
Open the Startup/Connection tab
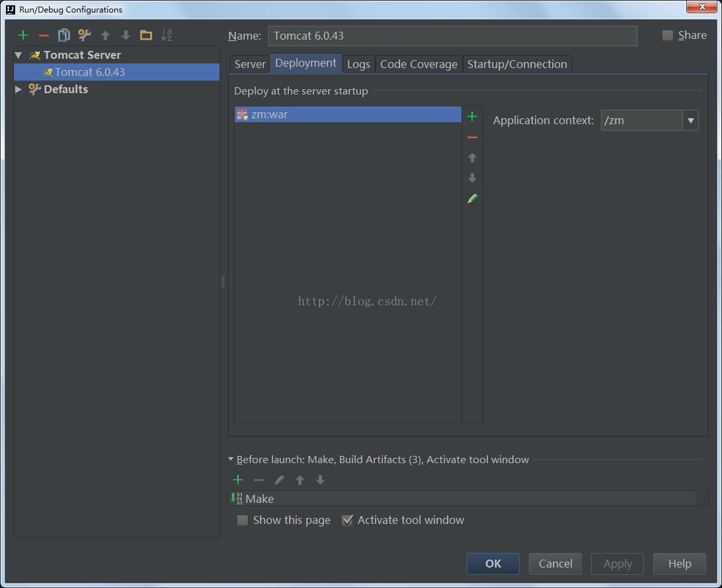pos(517,64)
